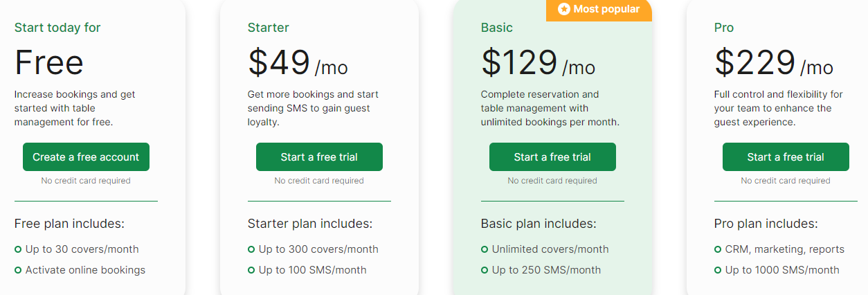
Task: Start a free trial for Basic plan
Action: tap(552, 157)
